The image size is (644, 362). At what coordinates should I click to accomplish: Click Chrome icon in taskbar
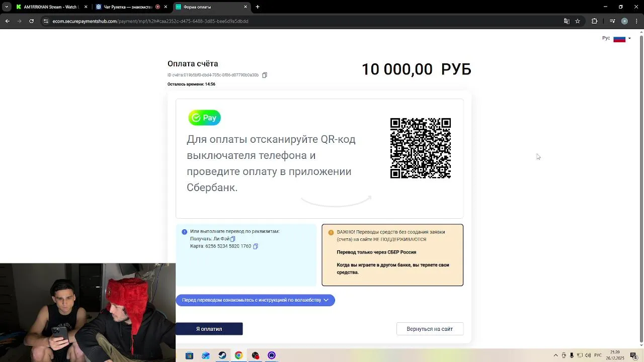click(238, 355)
